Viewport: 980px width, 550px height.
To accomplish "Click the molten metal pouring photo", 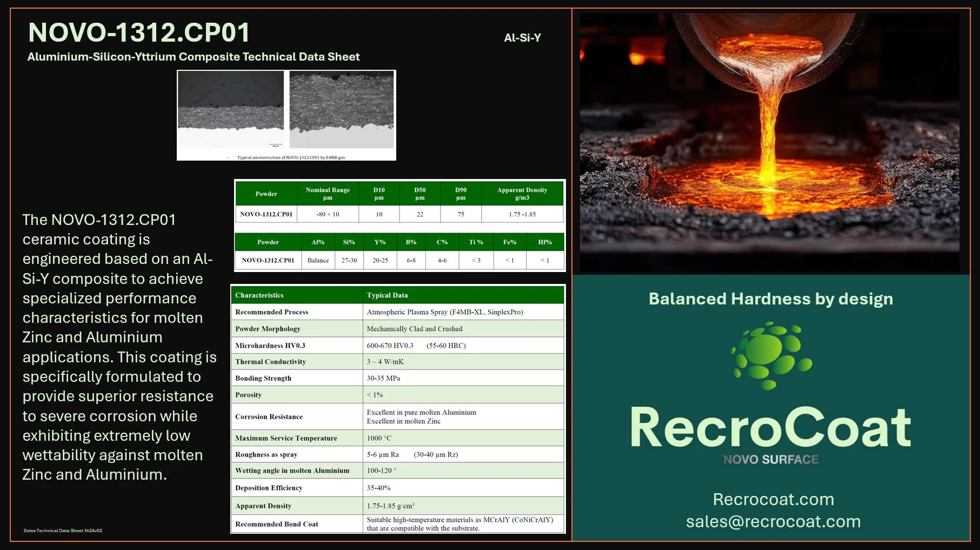I will click(x=770, y=142).
